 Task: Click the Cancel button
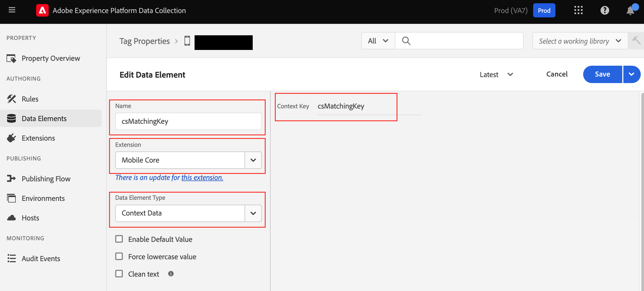557,74
